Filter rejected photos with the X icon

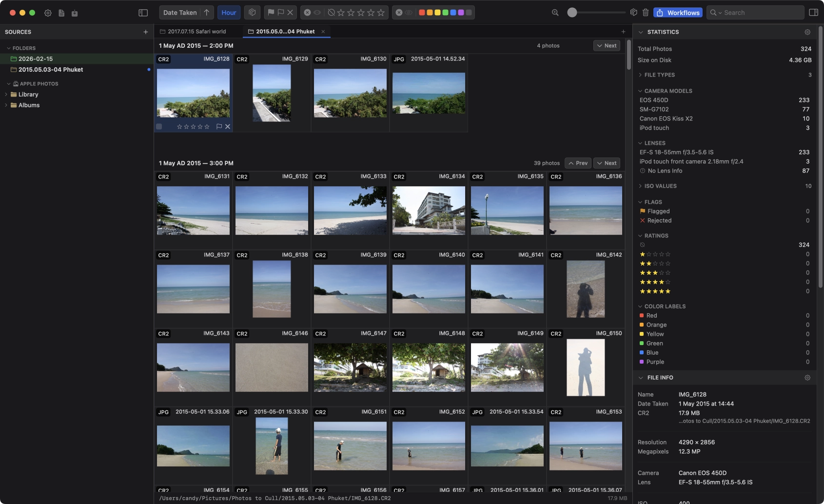tap(290, 13)
